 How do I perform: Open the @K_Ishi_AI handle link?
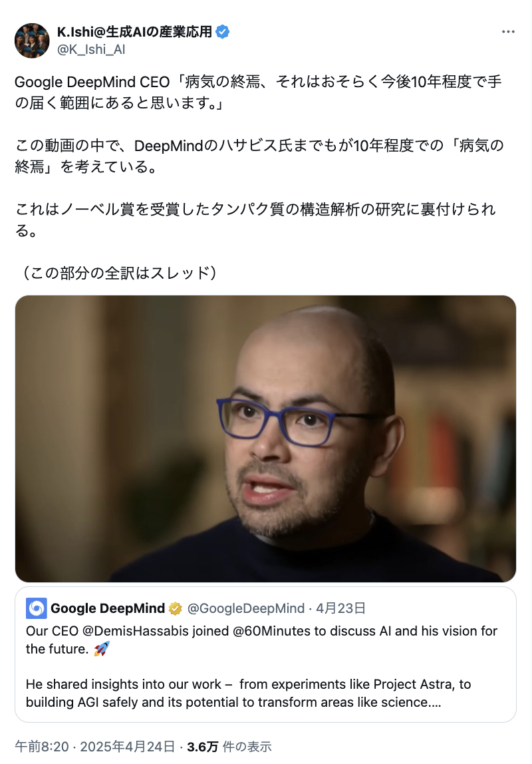[x=91, y=49]
